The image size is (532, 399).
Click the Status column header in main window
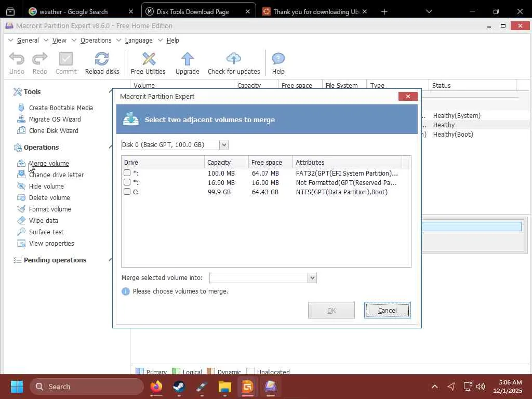pos(472,86)
